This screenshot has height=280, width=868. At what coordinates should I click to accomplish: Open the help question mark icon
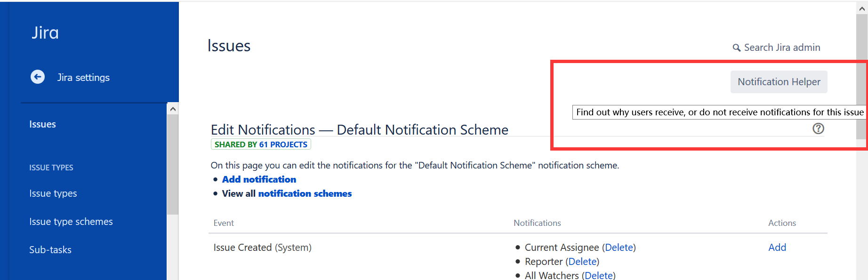click(818, 128)
